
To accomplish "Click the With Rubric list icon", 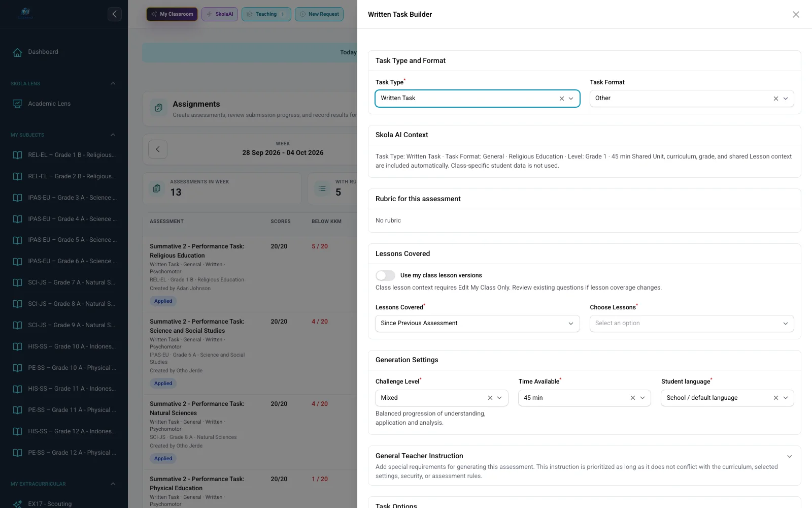I will 322,188.
